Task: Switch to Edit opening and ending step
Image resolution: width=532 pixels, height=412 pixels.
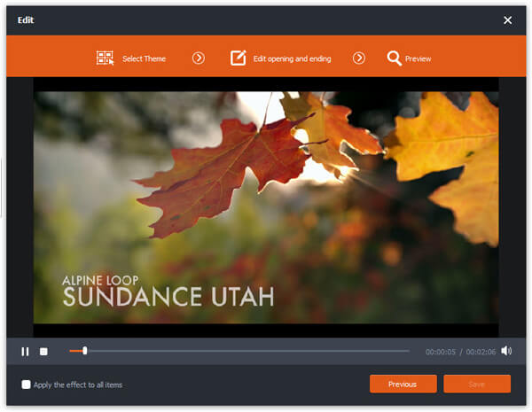Action: click(x=292, y=59)
